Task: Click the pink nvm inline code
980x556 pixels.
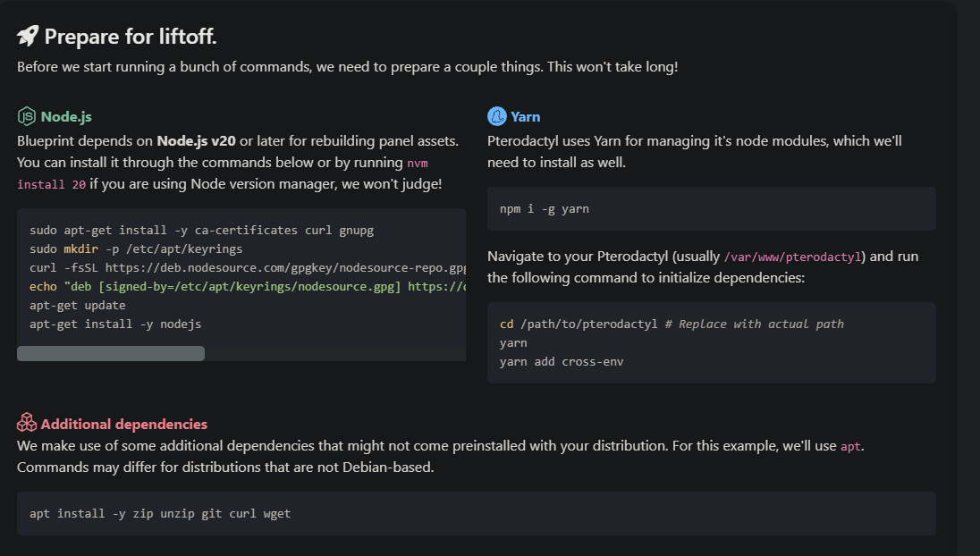Action: coord(418,164)
